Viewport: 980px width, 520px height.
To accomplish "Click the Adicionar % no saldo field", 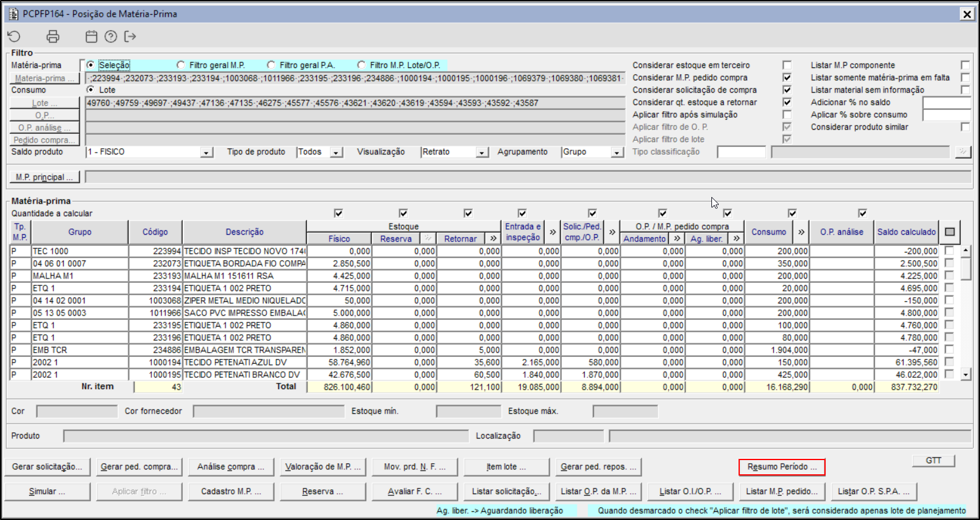I will tap(946, 103).
